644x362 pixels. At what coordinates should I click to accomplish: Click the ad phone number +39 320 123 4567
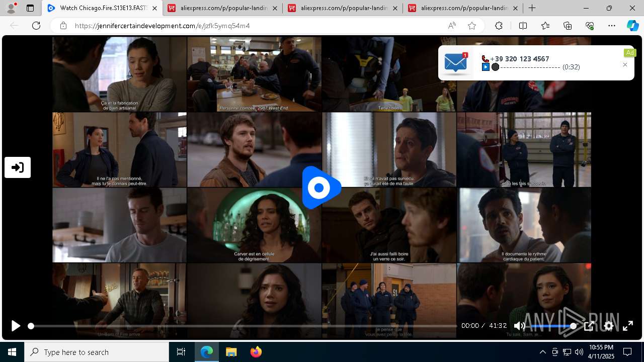point(519,59)
